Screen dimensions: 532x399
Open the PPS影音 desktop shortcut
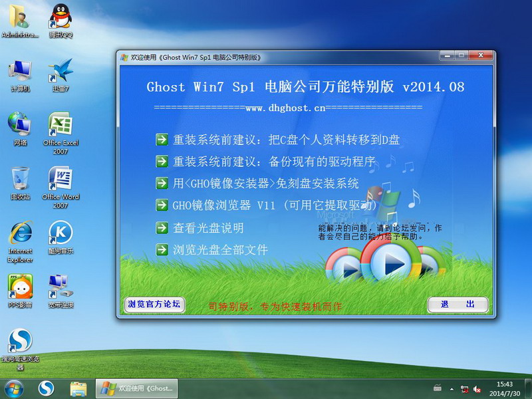[x=20, y=291]
